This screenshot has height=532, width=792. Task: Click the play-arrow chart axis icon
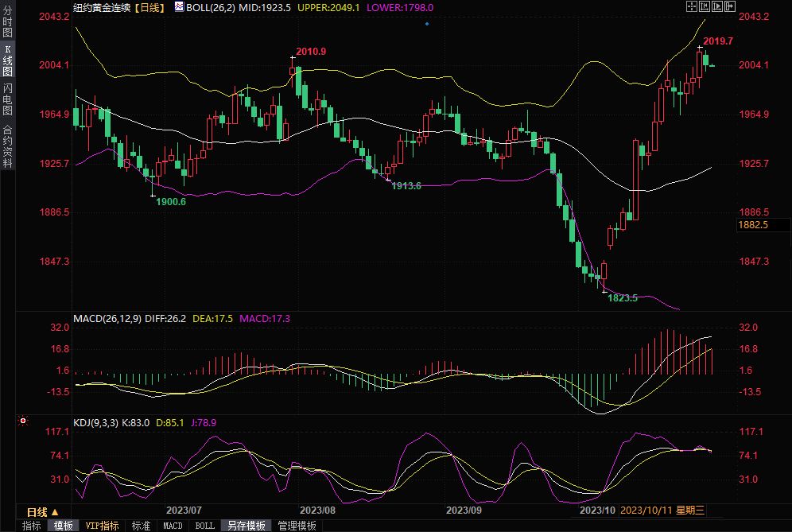717,6
